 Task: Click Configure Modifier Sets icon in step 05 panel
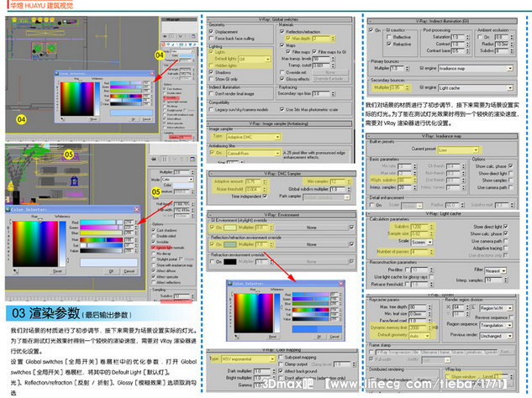(192, 159)
